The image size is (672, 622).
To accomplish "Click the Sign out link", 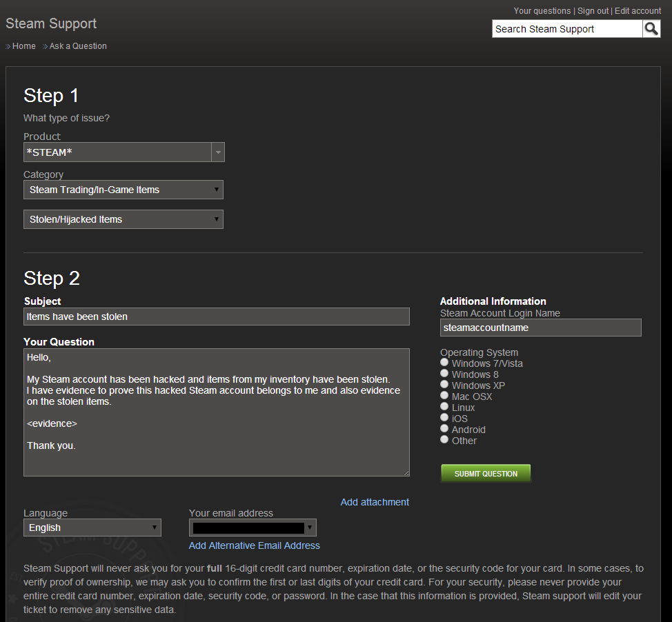I will click(593, 11).
